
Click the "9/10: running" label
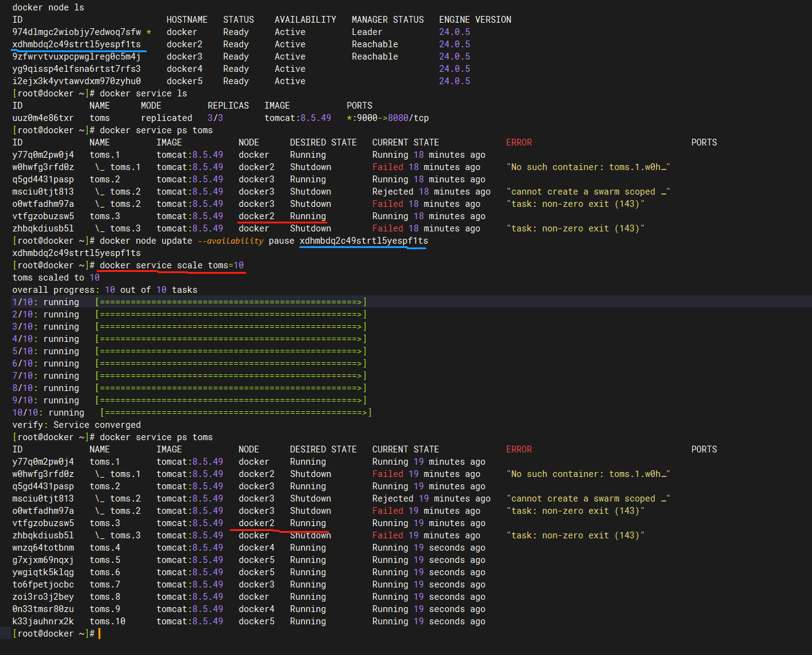(45, 400)
